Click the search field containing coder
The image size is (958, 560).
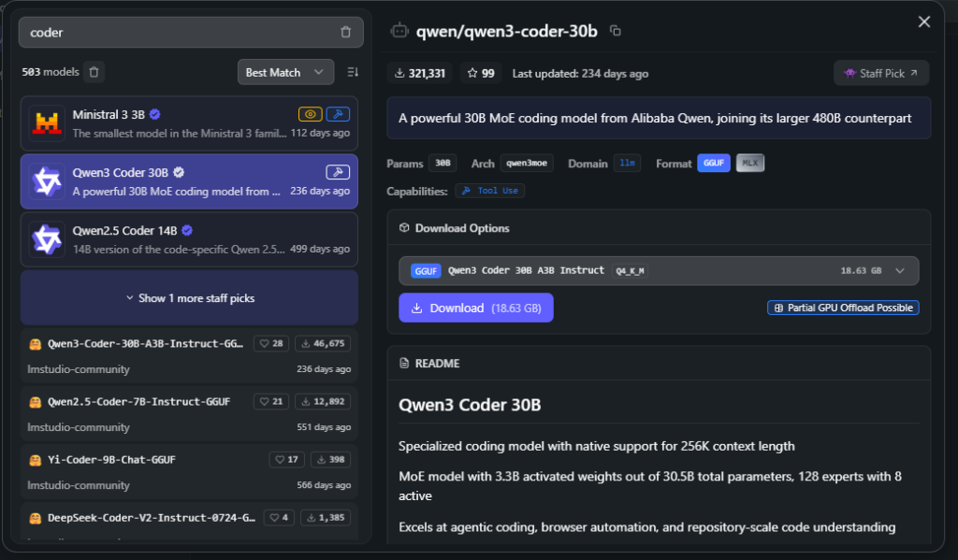tap(178, 32)
